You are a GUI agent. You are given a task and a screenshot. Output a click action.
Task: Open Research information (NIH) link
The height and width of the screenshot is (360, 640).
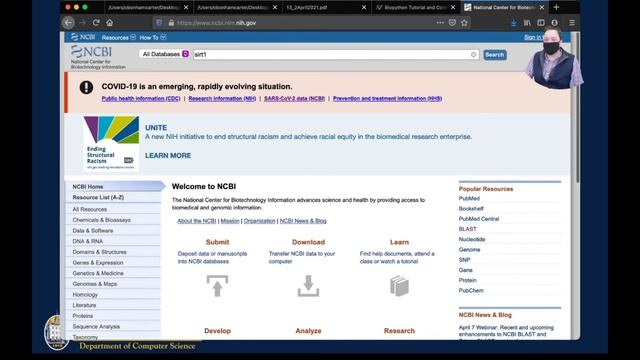(x=222, y=99)
